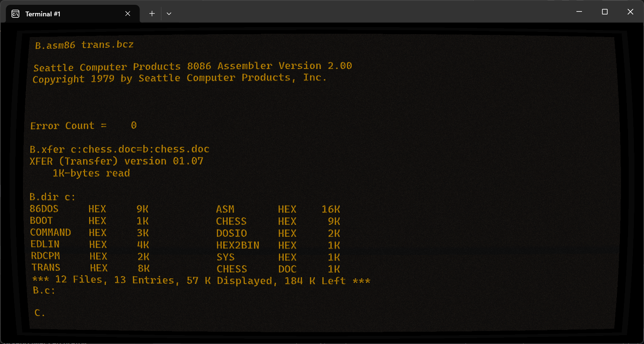This screenshot has width=644, height=344.
Task: Click the TRANS file name
Action: point(46,268)
